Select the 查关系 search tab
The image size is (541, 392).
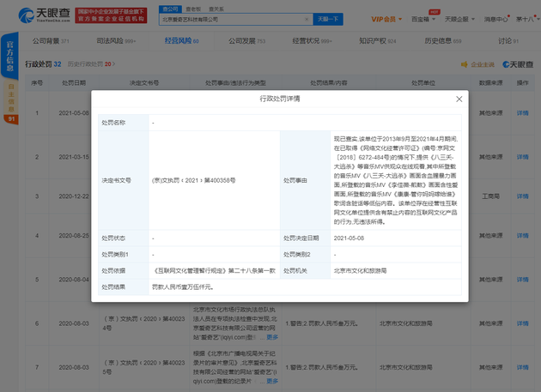coord(216,9)
